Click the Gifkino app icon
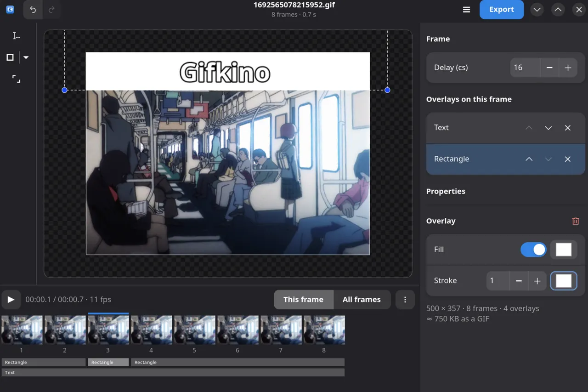The image size is (588, 392). [x=10, y=9]
